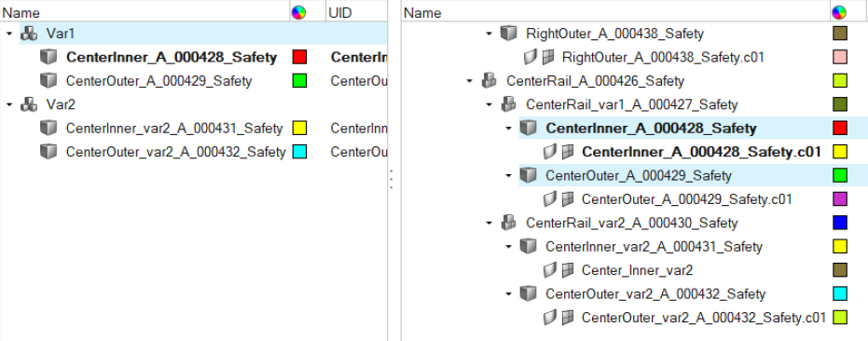Collapse the Var2 group
Image resolution: width=868 pixels, height=341 pixels.
[x=9, y=104]
